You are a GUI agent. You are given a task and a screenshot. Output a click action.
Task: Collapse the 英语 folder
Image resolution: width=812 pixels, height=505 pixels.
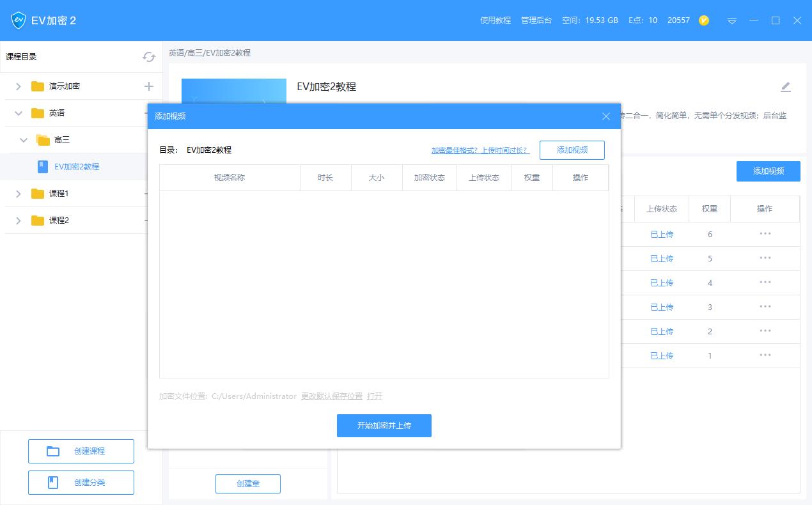(x=19, y=113)
